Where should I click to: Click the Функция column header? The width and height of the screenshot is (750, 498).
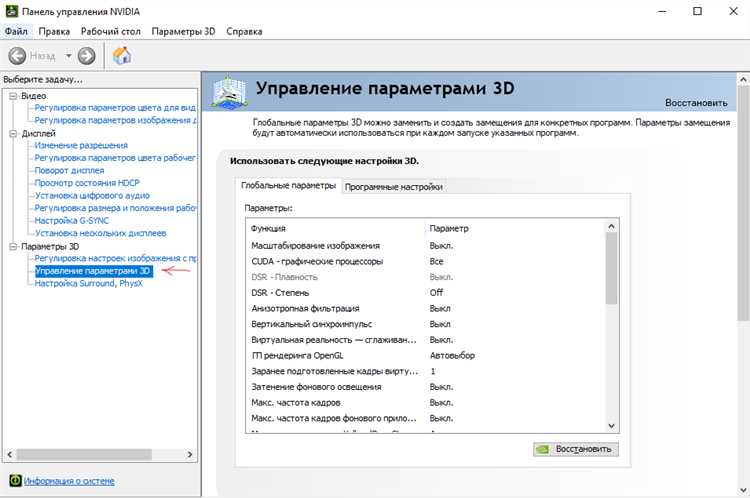[x=268, y=228]
